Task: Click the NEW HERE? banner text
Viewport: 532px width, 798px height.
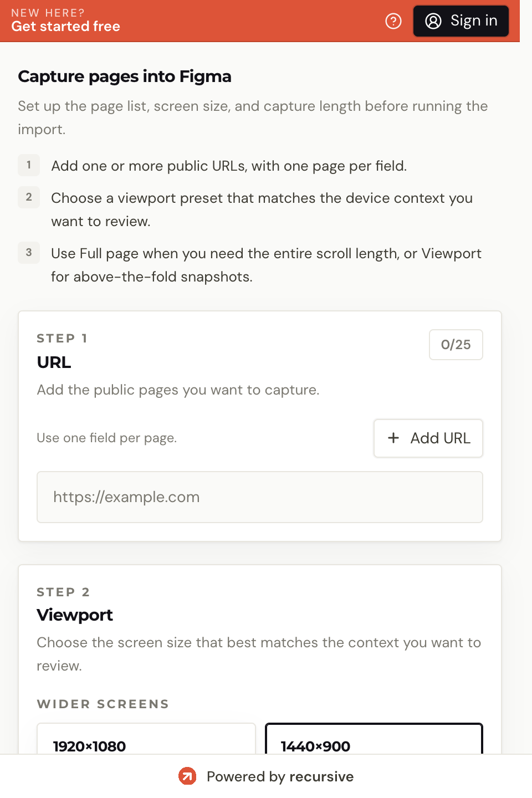Action: [x=48, y=13]
